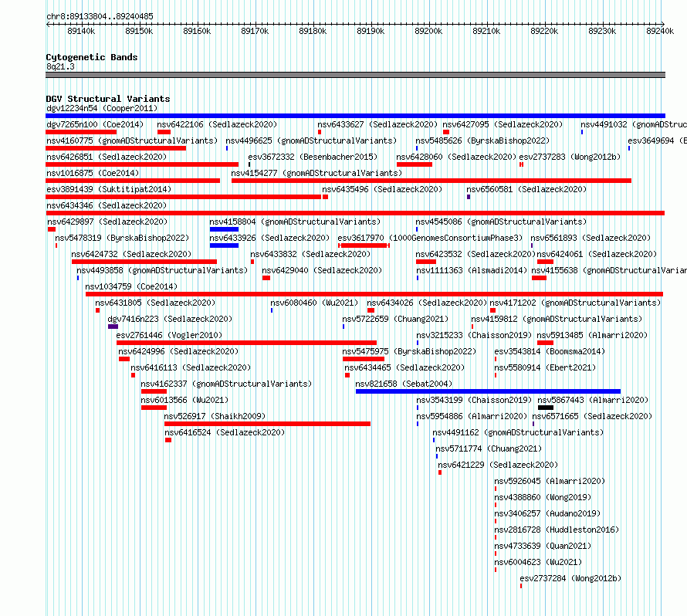Image resolution: width=687 pixels, height=616 pixels.
Task: Click nsv6424732 (Sedlazeck2020) label
Action: coord(131,254)
